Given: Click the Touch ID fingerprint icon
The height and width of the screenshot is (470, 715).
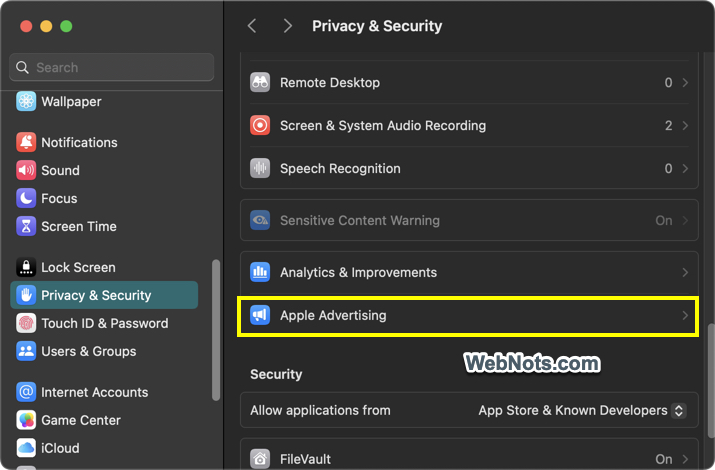Looking at the screenshot, I should [26, 323].
